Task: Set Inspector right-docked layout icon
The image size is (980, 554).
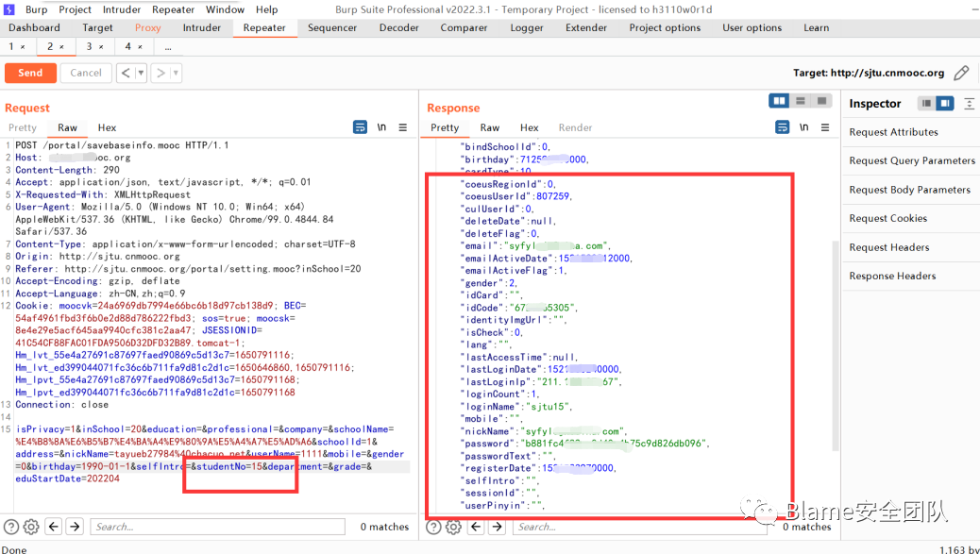Action: click(945, 103)
